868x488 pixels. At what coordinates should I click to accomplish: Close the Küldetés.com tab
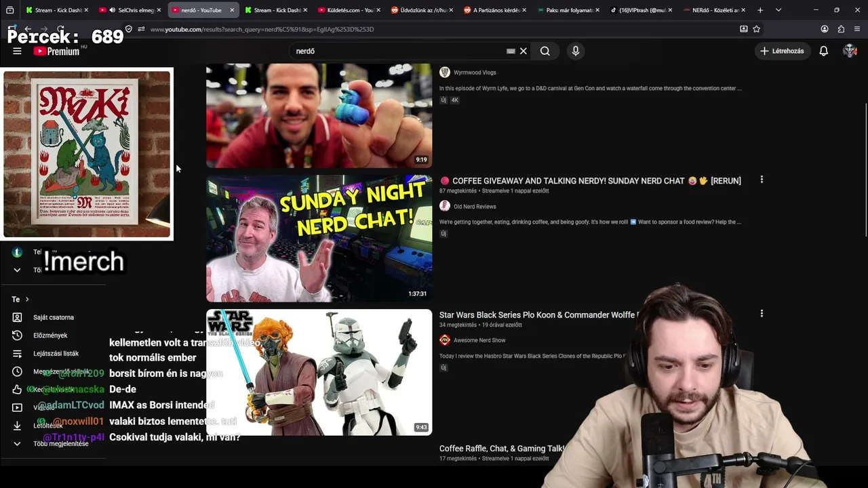pyautogui.click(x=378, y=10)
